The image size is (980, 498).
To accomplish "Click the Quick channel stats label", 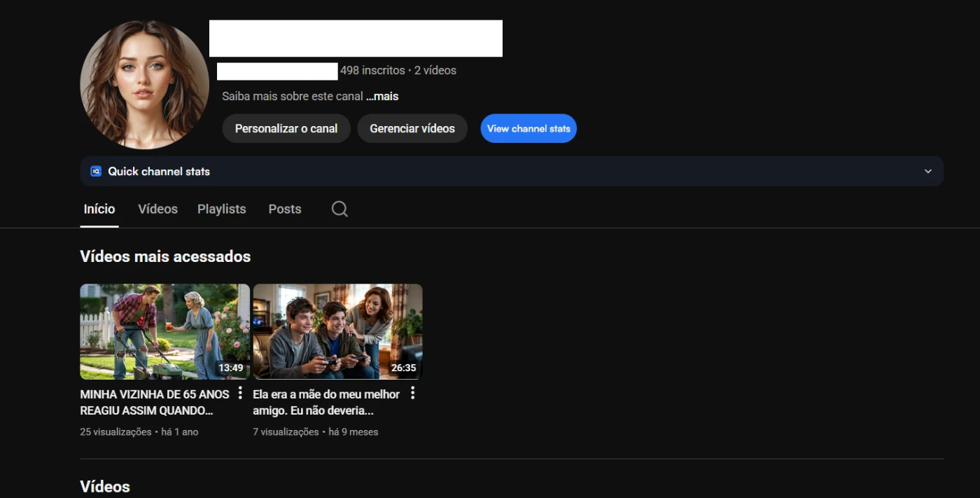I will 159,171.
